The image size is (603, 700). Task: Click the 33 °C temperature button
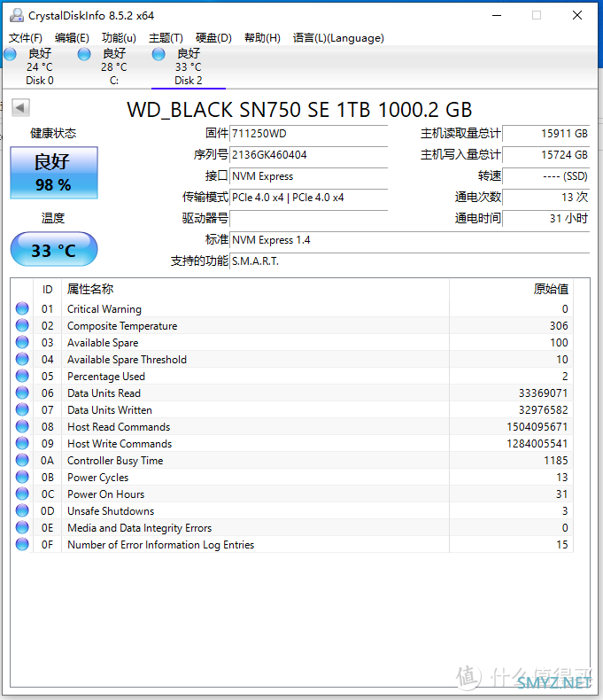tap(54, 249)
